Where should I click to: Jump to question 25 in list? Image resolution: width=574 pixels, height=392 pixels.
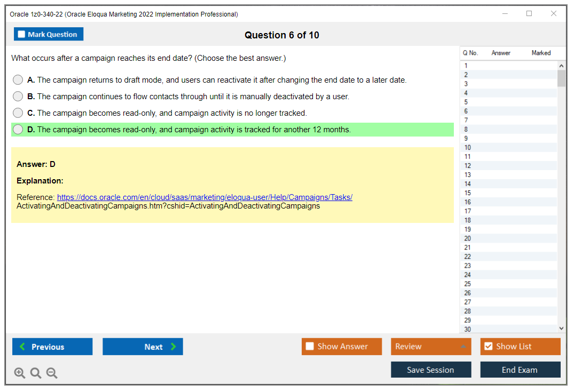point(468,284)
